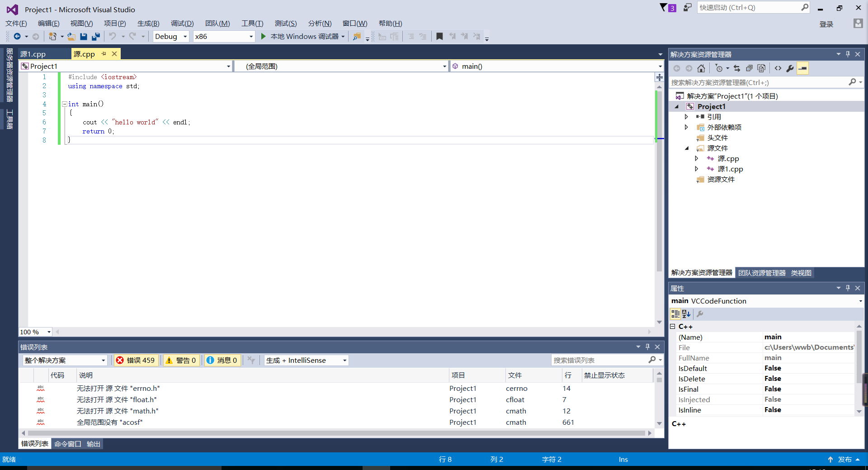This screenshot has width=868, height=470.
Task: Click the collapse all icon in Solution Explorer
Action: (749, 68)
